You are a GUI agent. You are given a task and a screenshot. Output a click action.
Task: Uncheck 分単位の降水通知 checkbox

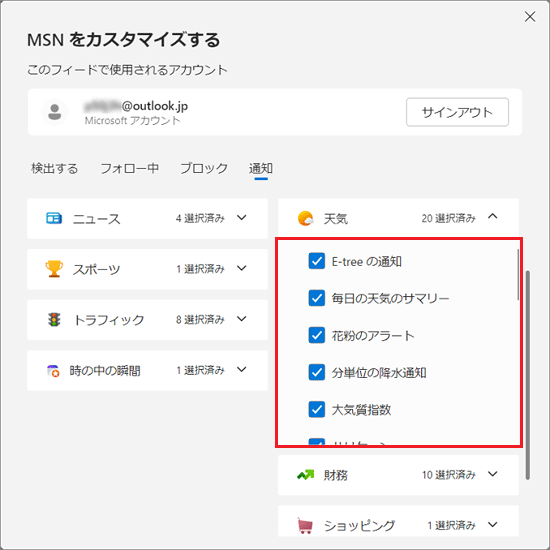pyautogui.click(x=316, y=372)
